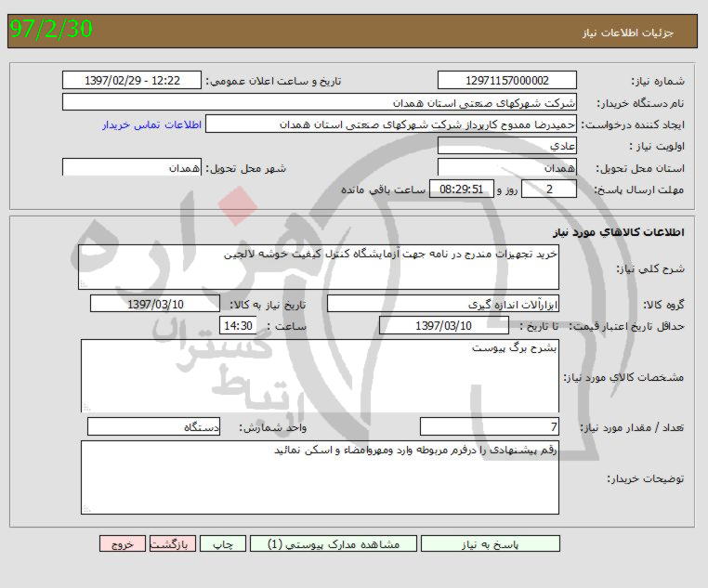Select the اولویت نیاز field showing عادی
Viewport: 708px width, 588px height.
[x=506, y=146]
